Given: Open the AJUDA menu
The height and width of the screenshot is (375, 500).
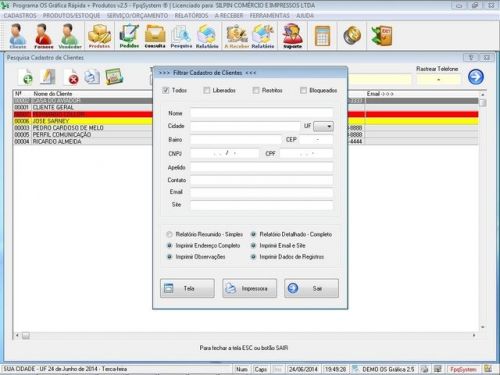Looking at the screenshot, I should click(305, 16).
